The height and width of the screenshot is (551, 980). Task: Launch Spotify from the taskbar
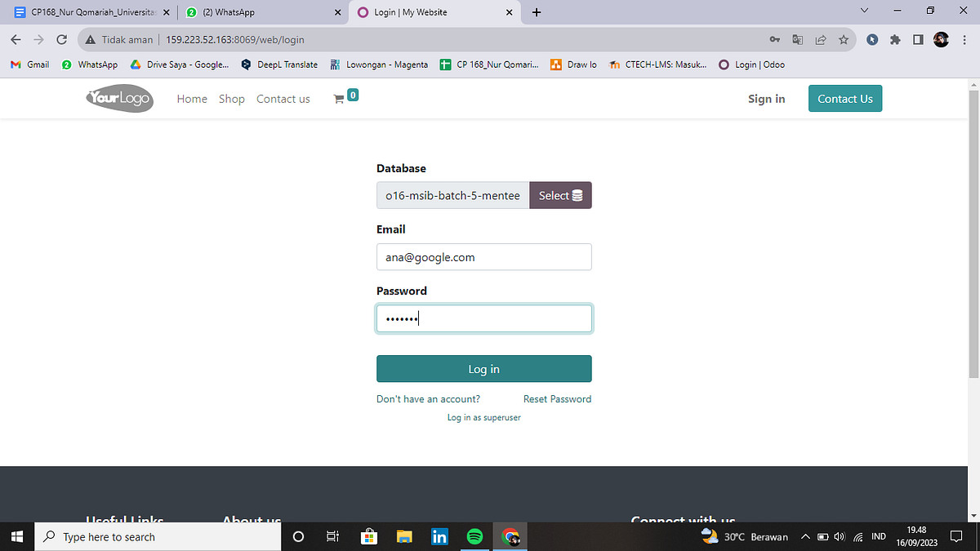(474, 536)
